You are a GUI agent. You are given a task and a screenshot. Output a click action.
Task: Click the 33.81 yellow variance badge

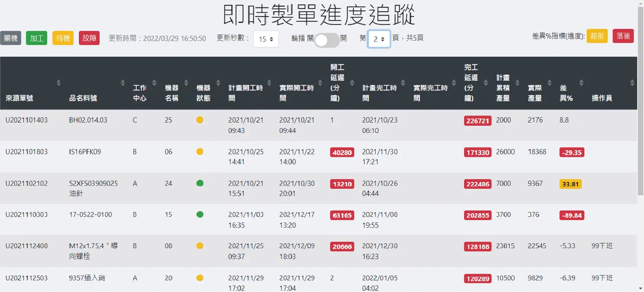570,184
